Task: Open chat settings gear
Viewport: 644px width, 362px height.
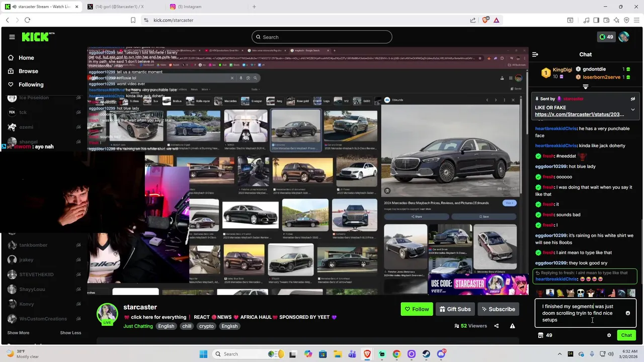Action: [609, 335]
